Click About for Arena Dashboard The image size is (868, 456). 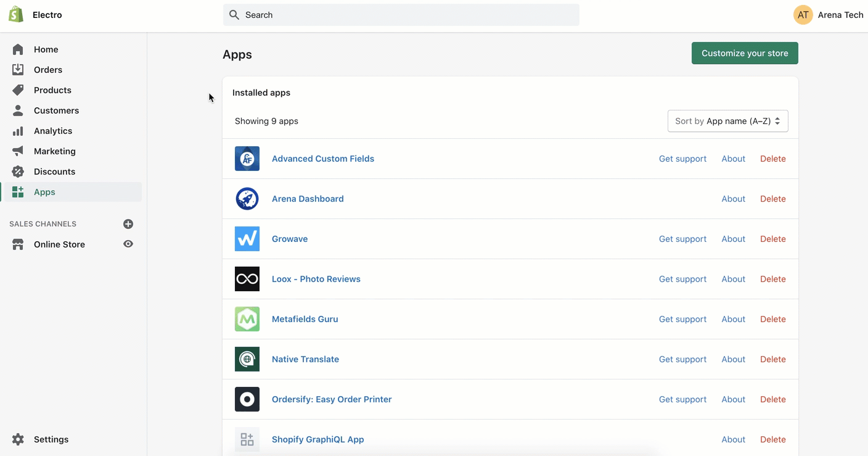734,199
